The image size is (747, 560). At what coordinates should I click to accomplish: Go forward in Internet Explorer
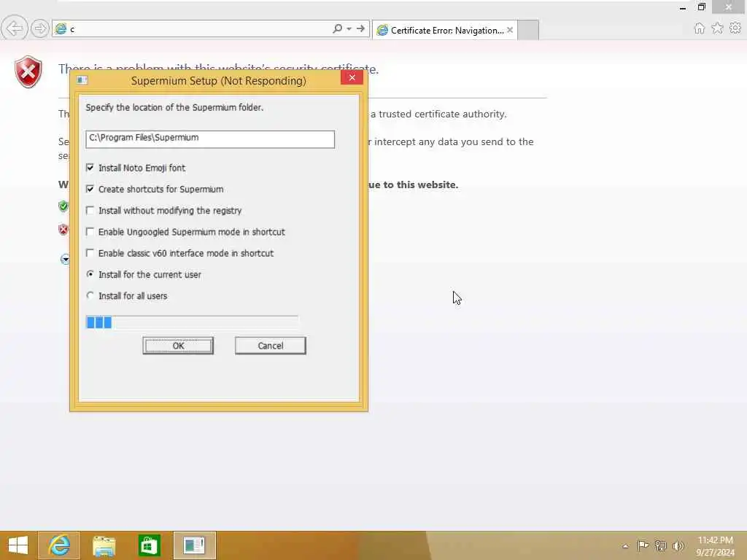click(39, 28)
